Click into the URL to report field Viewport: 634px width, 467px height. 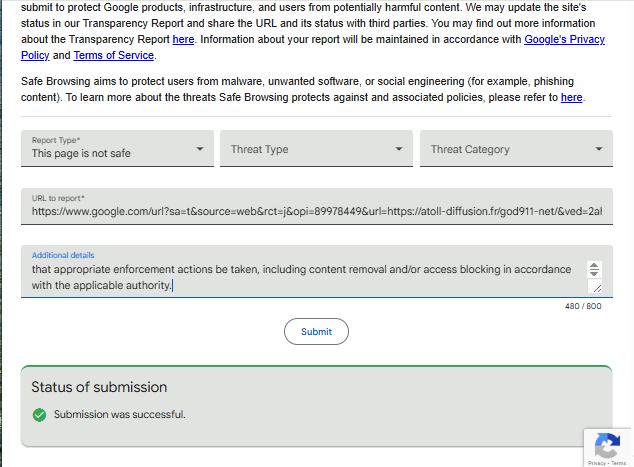click(317, 206)
